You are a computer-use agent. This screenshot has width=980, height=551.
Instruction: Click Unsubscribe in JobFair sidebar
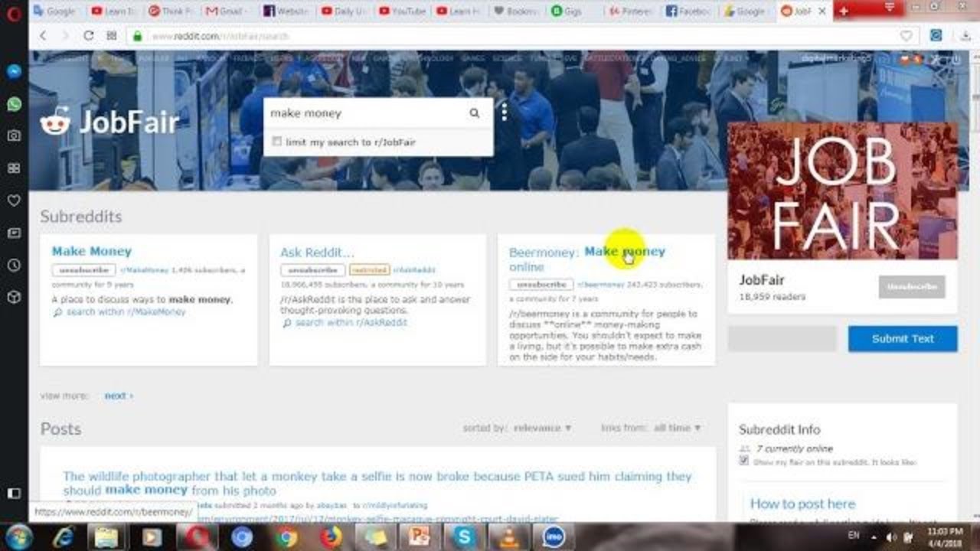[x=912, y=287]
